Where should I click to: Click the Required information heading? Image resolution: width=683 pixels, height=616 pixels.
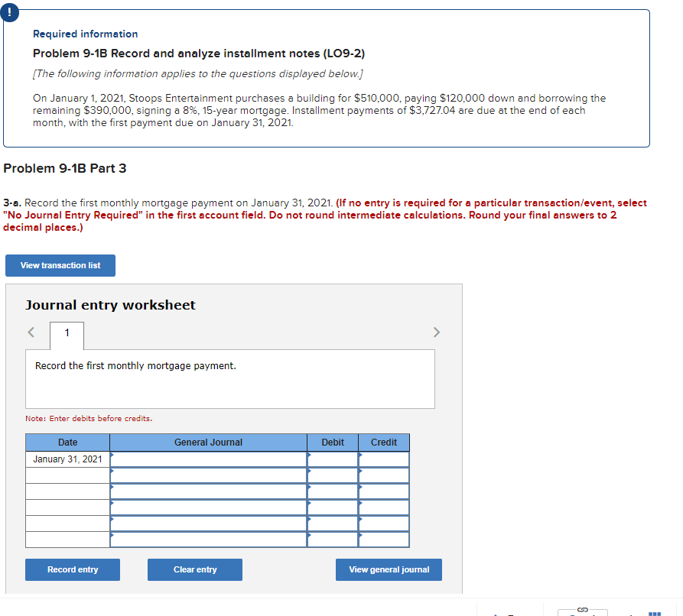86,34
